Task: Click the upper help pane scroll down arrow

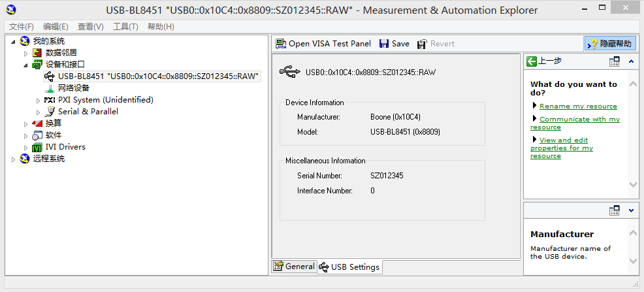Action: (x=634, y=184)
